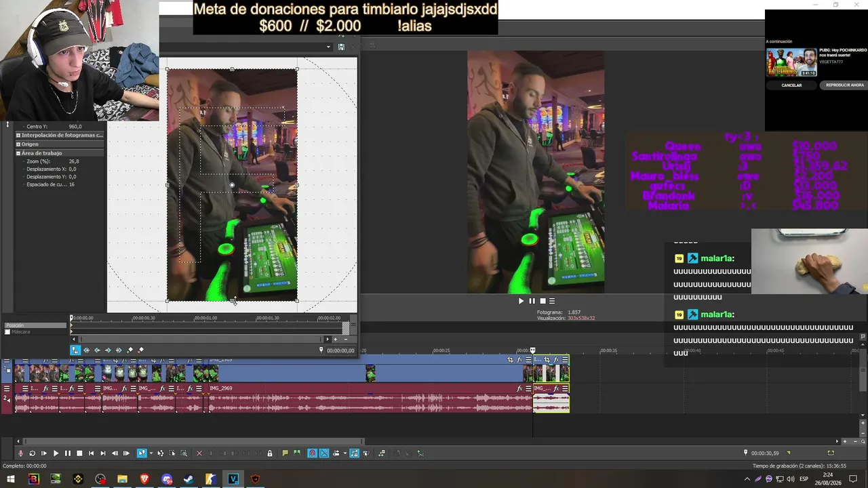
Task: Expand Interpolación de fotogramas section
Action: pyautogui.click(x=18, y=135)
